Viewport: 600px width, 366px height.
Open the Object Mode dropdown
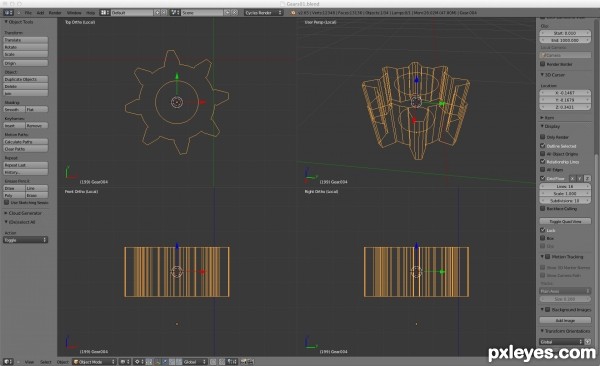(94, 361)
